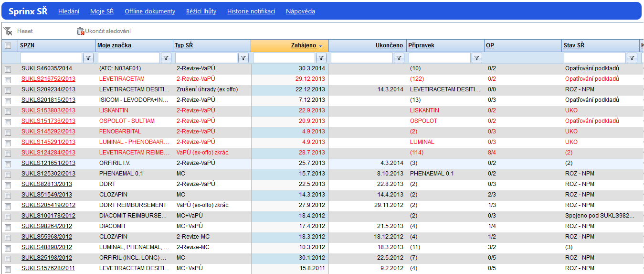Open Historie notifikací menu
This screenshot has width=644, height=274.
[x=251, y=11]
